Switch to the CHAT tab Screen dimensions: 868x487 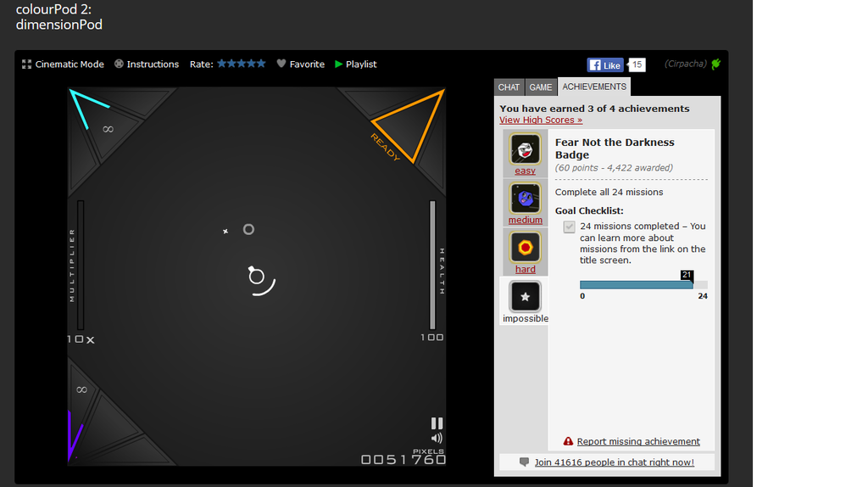click(509, 87)
